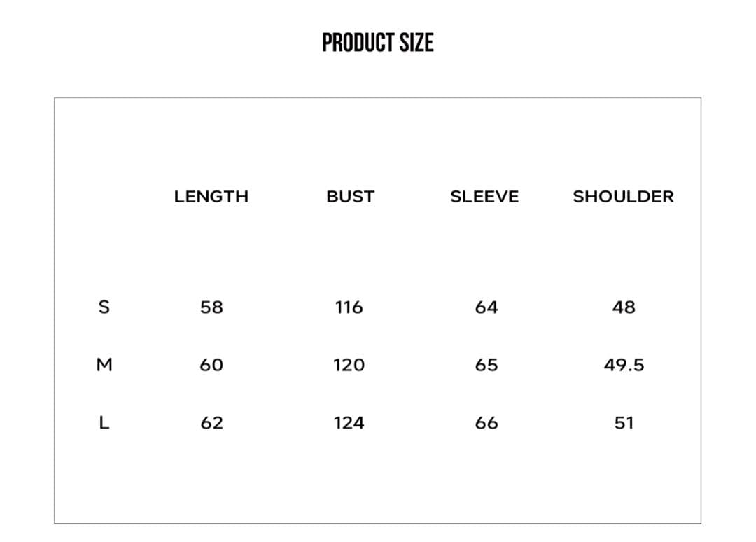Pick the sleeve value 64
The width and height of the screenshot is (756, 542).
pyautogui.click(x=486, y=307)
